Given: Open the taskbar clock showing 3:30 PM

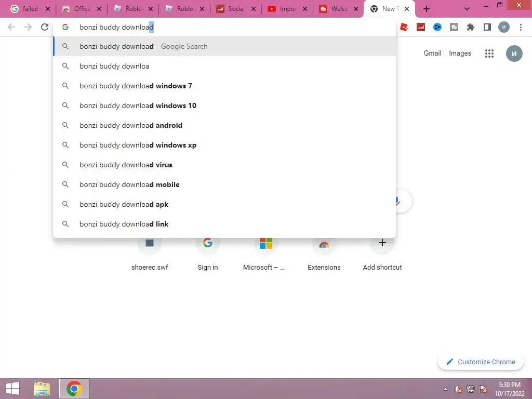Looking at the screenshot, I should [509, 389].
